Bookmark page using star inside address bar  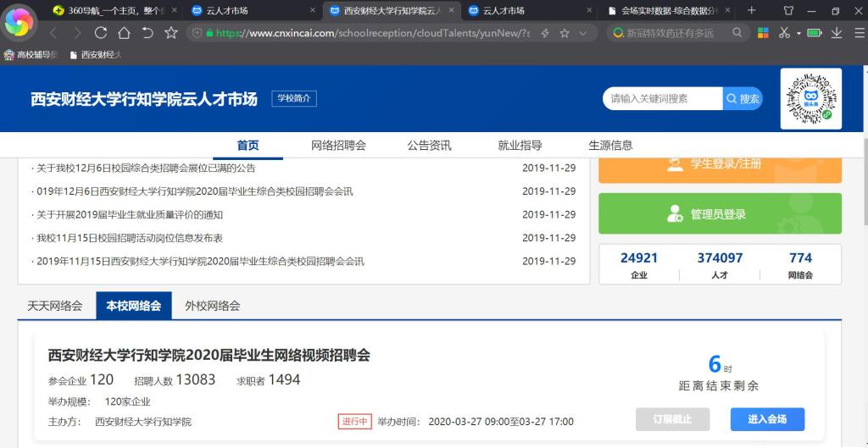coord(565,34)
